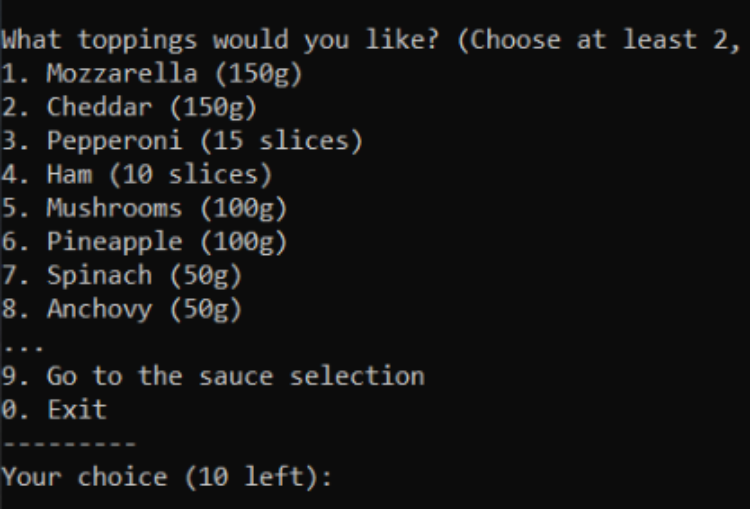Select the Ham (10 slices) entry
Viewport: 750px width, 509px height.
click(137, 175)
